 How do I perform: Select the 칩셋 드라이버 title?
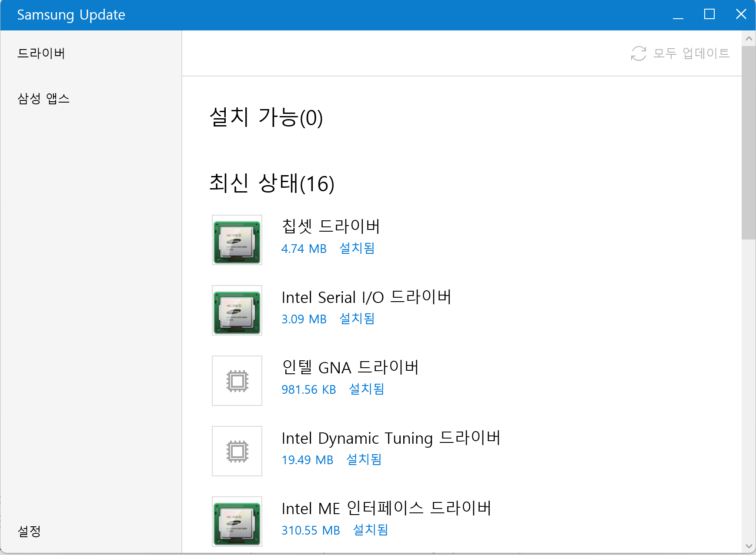click(x=331, y=226)
